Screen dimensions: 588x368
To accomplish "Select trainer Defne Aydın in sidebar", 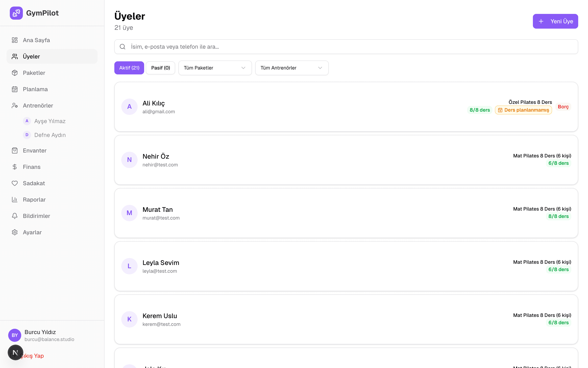I will [x=50, y=135].
